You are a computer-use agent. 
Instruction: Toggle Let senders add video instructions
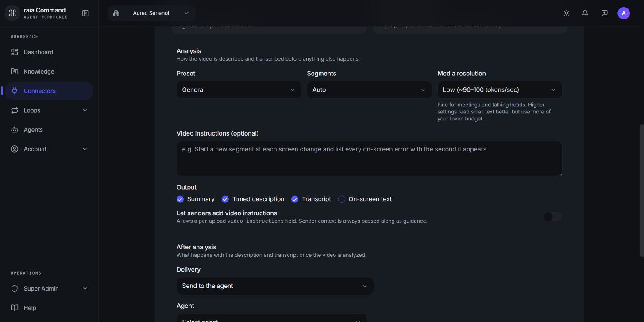552,217
